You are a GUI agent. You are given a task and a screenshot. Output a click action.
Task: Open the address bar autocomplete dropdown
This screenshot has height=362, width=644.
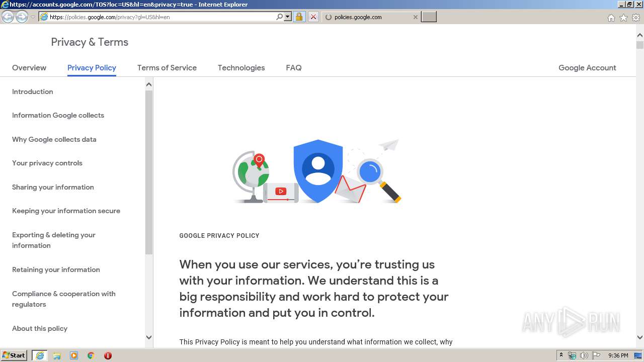(x=288, y=17)
